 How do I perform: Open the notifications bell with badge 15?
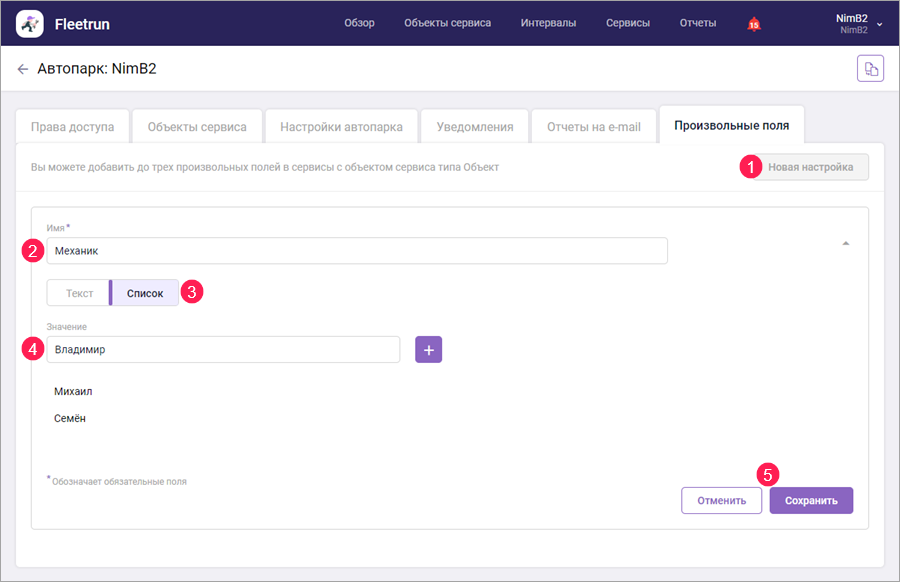754,24
